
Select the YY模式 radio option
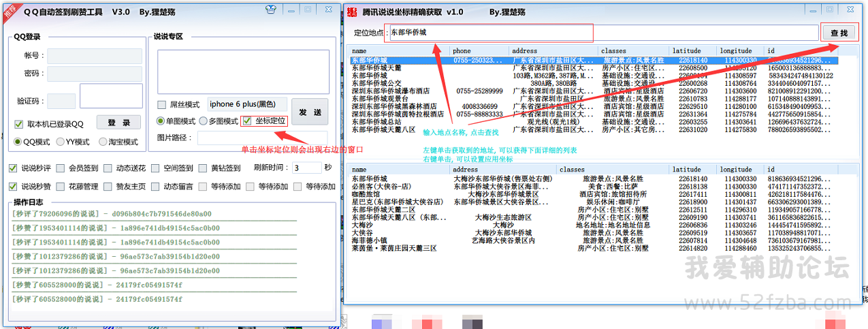(61, 142)
